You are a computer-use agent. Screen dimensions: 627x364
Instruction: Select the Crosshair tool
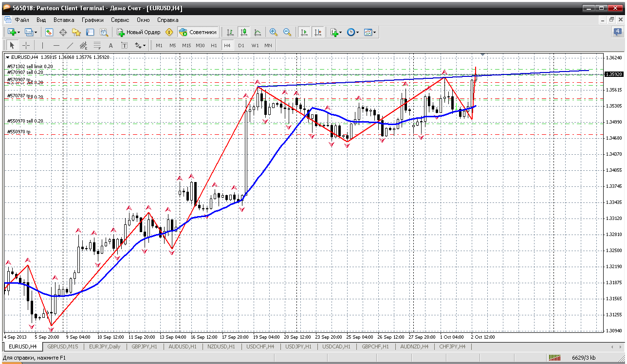[26, 45]
